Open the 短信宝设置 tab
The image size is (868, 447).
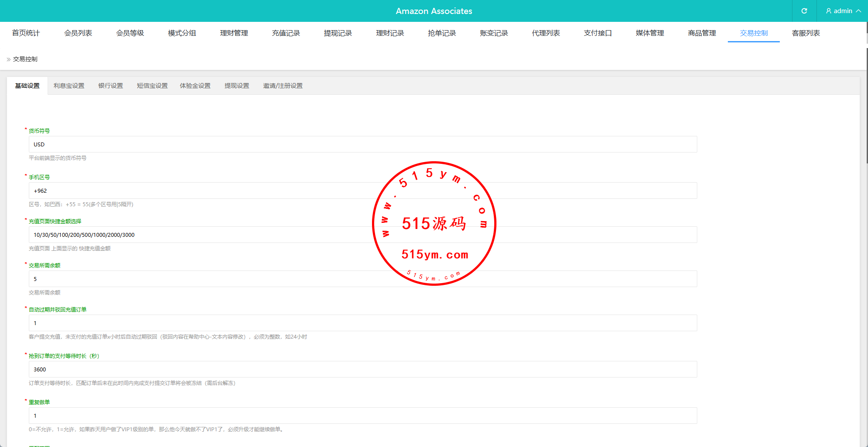pyautogui.click(x=152, y=86)
